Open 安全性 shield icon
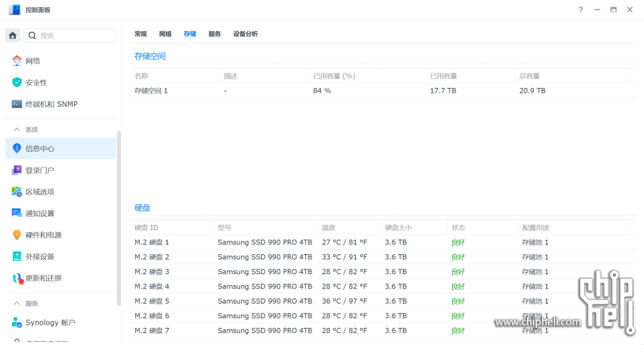The image size is (644, 345). pyautogui.click(x=17, y=83)
